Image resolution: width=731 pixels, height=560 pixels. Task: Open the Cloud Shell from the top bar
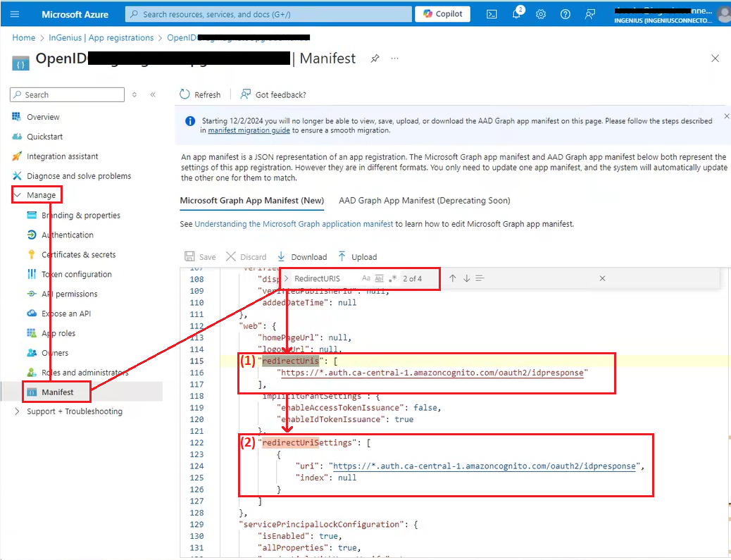(x=492, y=14)
